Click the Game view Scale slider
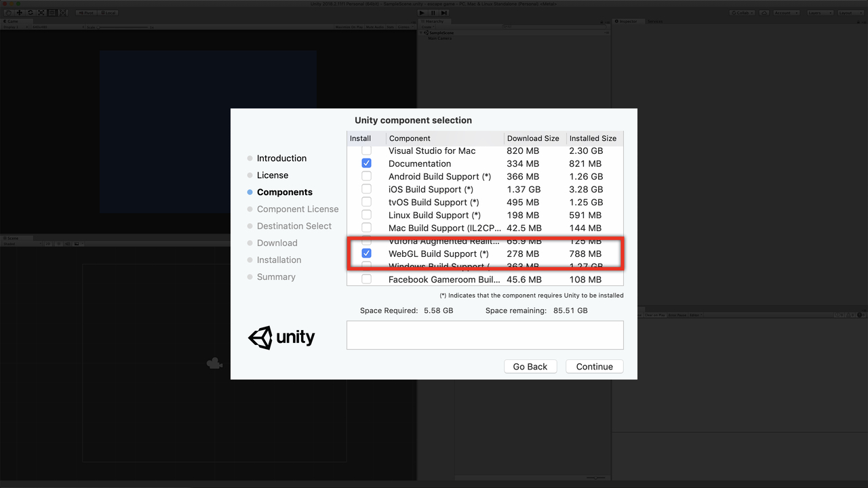Image resolution: width=868 pixels, height=488 pixels. [x=122, y=27]
